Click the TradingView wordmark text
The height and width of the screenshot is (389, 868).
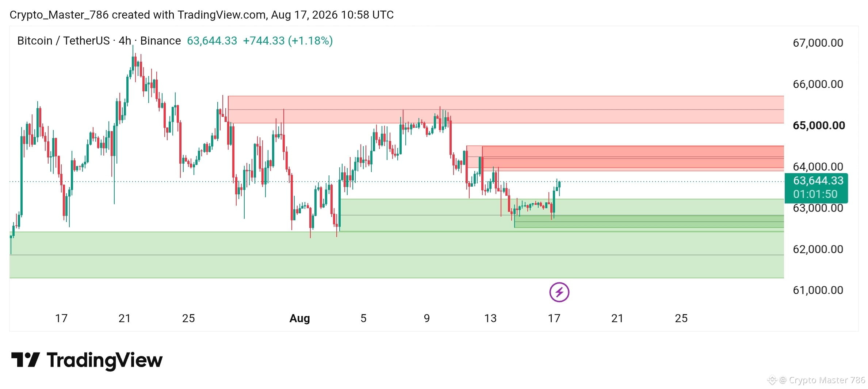coord(104,360)
